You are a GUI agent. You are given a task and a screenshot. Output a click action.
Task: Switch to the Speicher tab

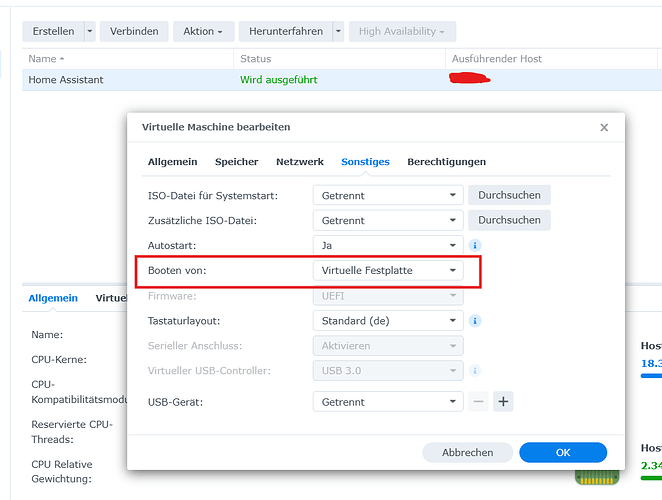(x=236, y=162)
